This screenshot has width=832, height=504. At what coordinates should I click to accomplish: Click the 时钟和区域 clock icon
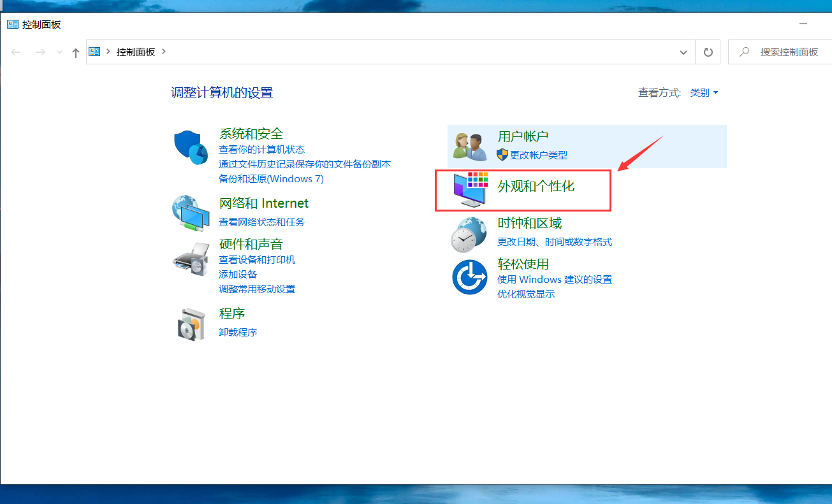tap(470, 233)
